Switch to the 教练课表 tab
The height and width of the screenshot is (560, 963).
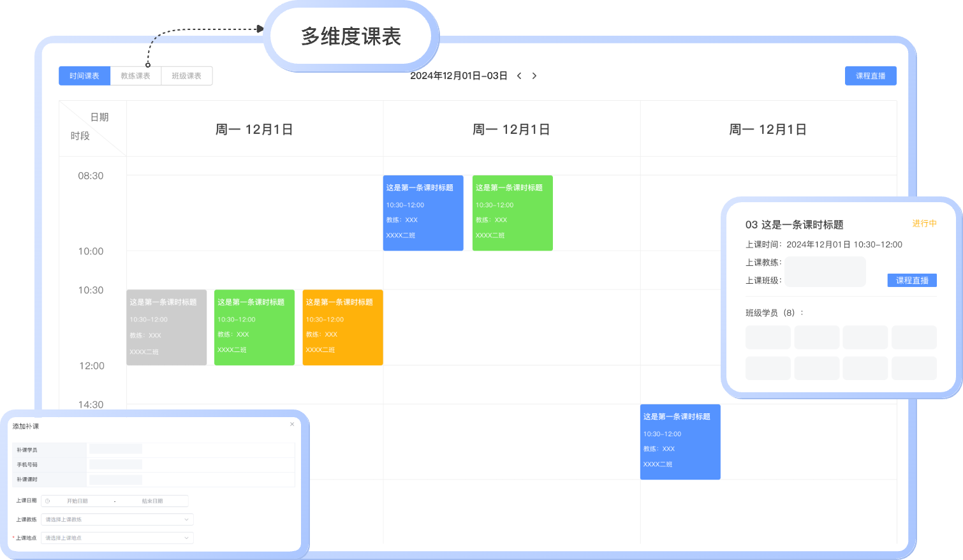(135, 75)
